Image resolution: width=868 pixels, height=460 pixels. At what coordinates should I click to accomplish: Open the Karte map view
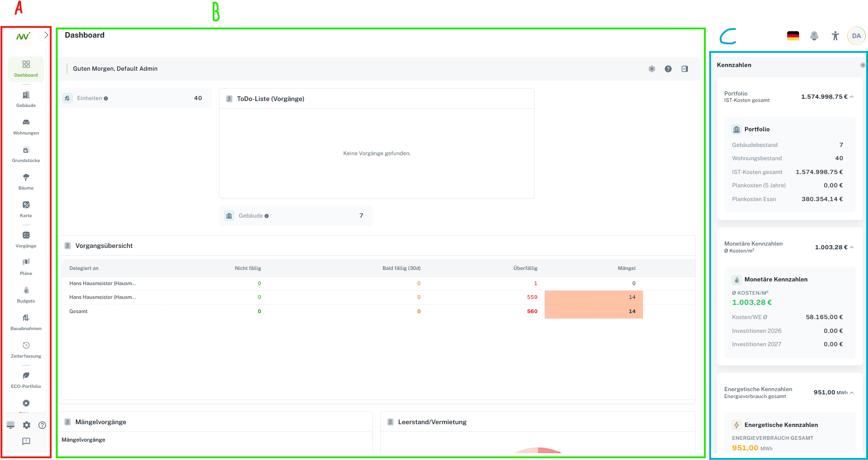26,209
